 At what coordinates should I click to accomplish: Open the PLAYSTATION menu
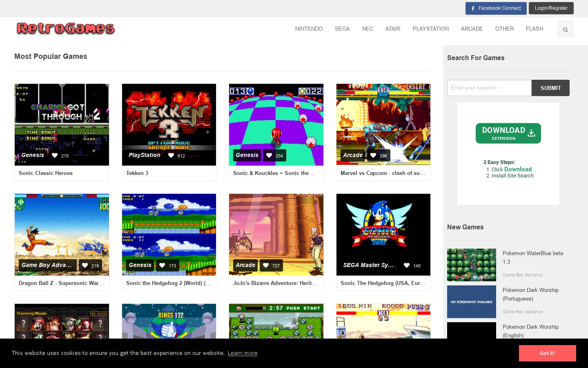point(431,29)
